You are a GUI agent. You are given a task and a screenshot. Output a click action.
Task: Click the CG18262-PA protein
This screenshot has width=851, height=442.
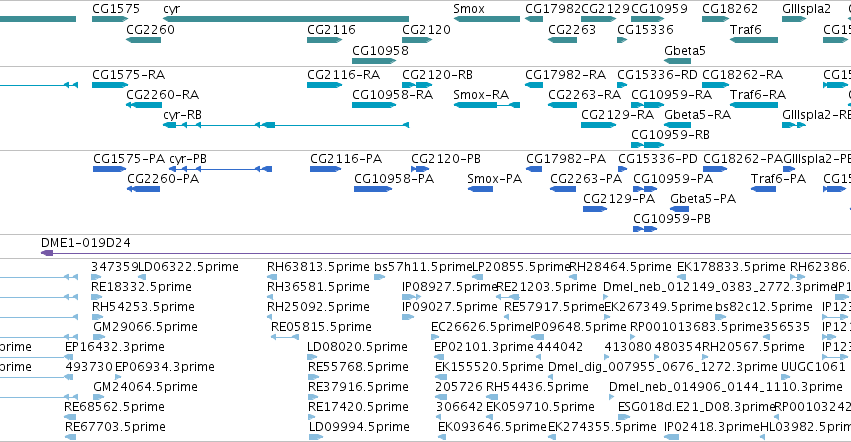(x=715, y=169)
